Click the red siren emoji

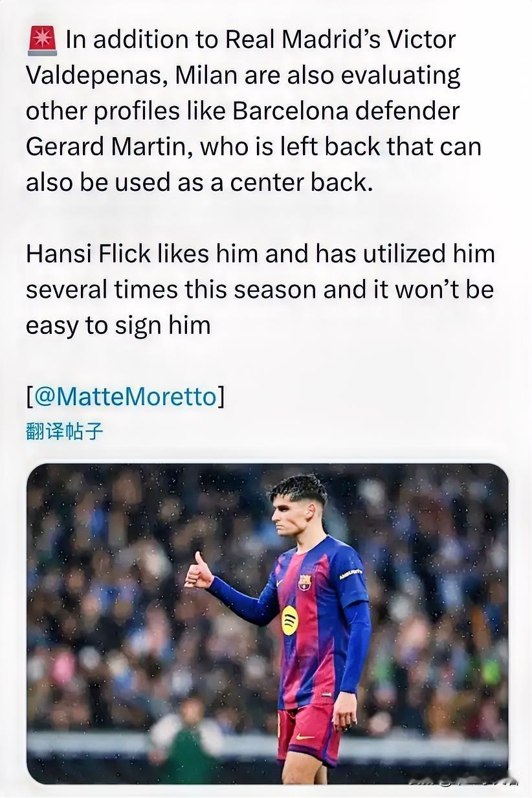(x=42, y=40)
